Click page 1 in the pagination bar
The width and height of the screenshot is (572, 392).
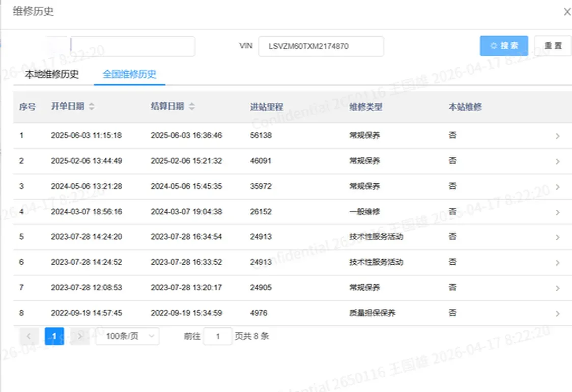pos(54,336)
